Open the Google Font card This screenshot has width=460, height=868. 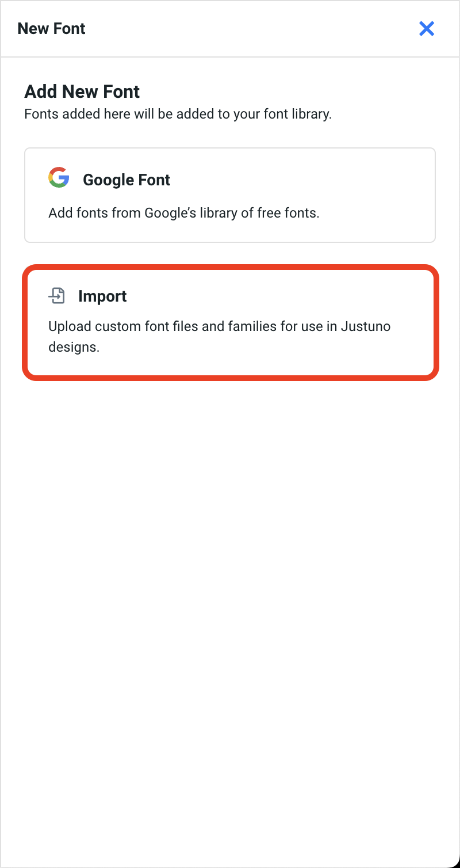(230, 195)
